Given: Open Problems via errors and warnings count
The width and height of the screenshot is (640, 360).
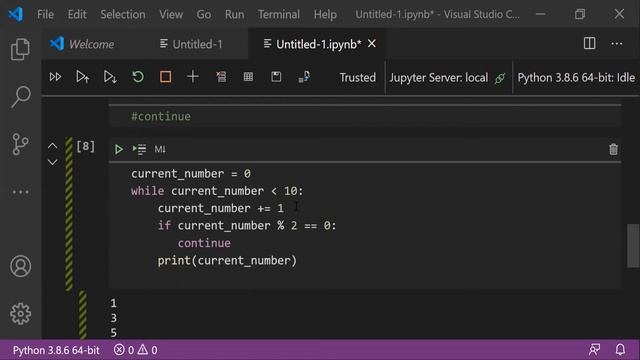Looking at the screenshot, I should (x=136, y=350).
